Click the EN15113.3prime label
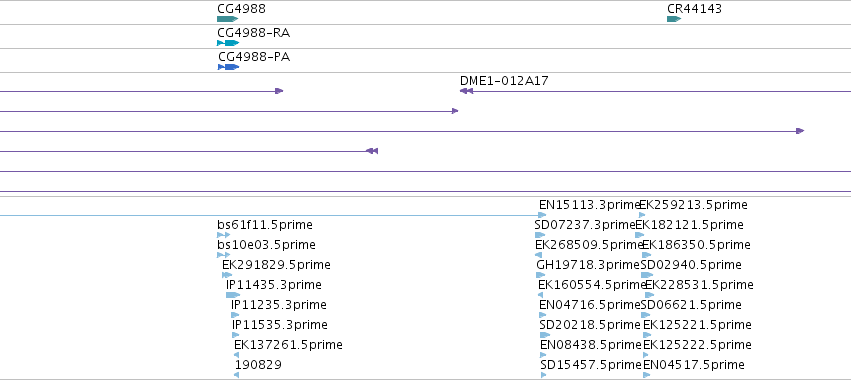The height and width of the screenshot is (380, 851). (590, 205)
